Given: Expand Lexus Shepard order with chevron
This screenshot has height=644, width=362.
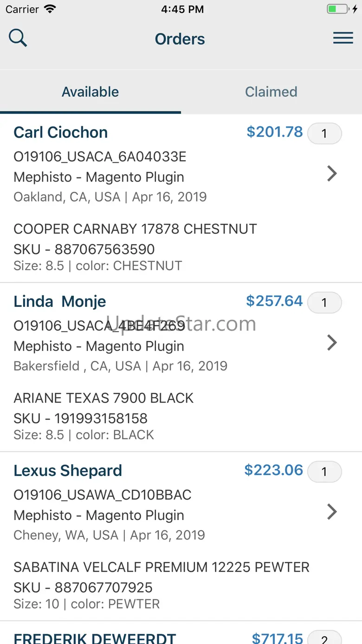Looking at the screenshot, I should pos(332,512).
